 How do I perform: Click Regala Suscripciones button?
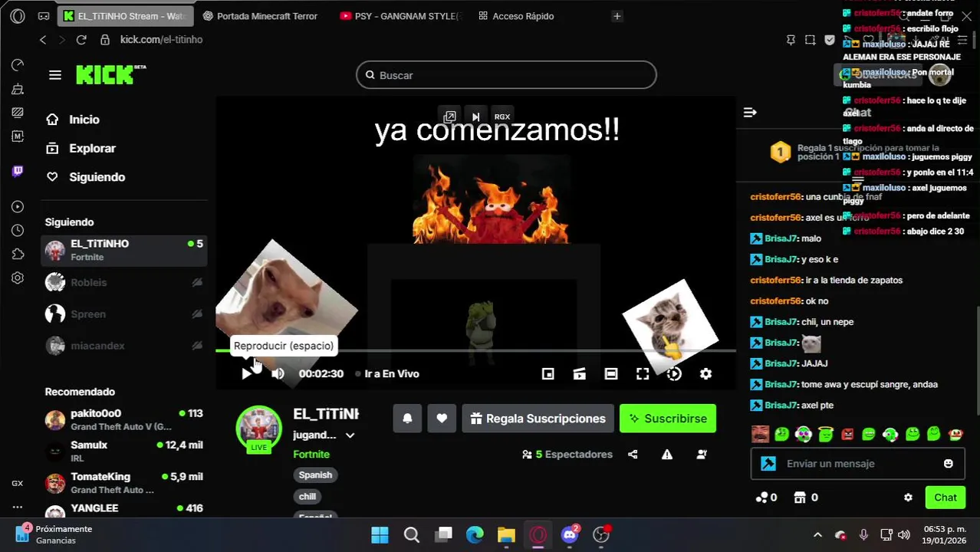[x=538, y=419]
